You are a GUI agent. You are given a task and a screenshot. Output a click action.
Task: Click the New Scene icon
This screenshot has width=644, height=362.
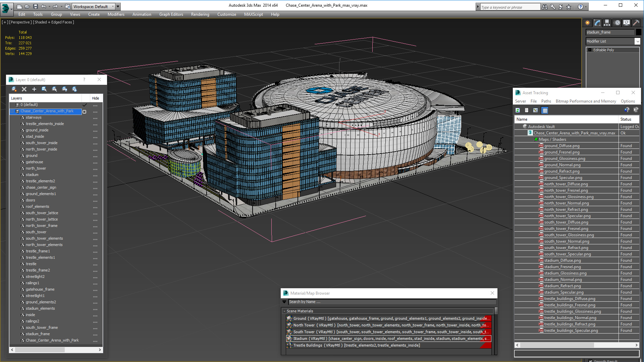click(19, 6)
